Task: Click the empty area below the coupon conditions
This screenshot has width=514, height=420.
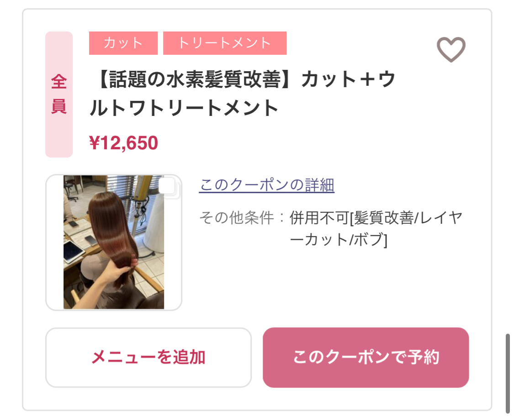Action: pos(329,288)
